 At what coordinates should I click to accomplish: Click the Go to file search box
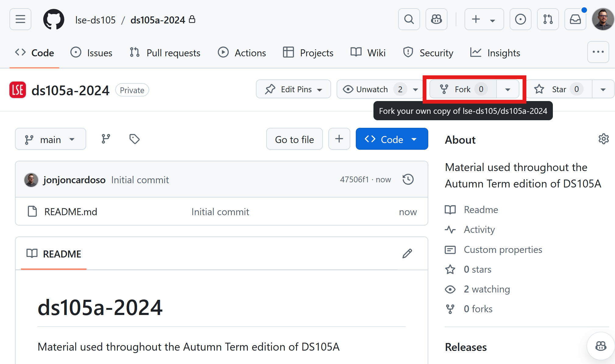(294, 139)
